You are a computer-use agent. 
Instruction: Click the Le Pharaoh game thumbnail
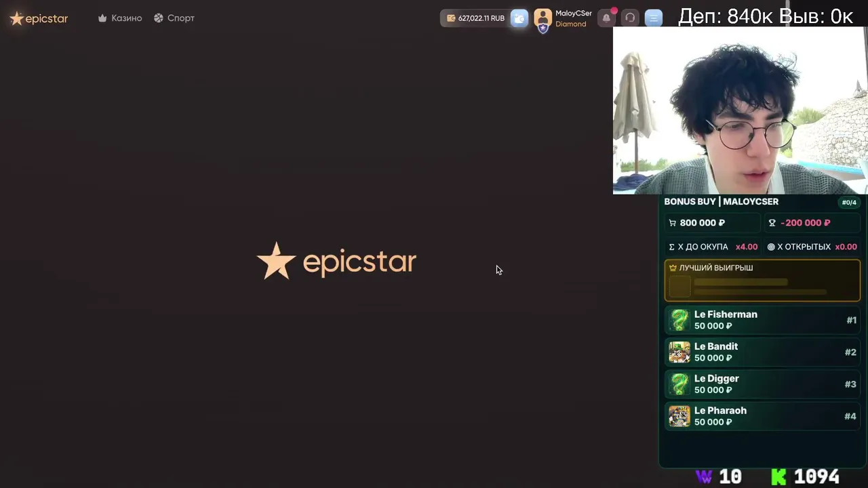click(x=679, y=415)
